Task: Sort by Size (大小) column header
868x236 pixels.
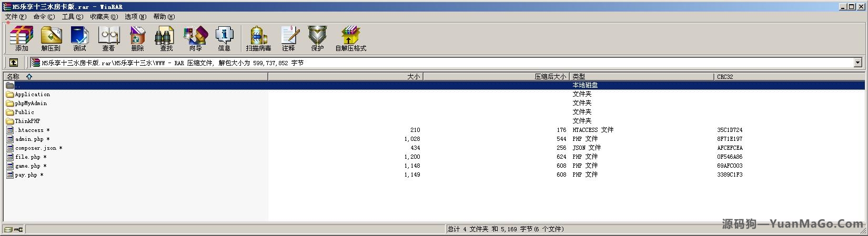Action: point(346,76)
